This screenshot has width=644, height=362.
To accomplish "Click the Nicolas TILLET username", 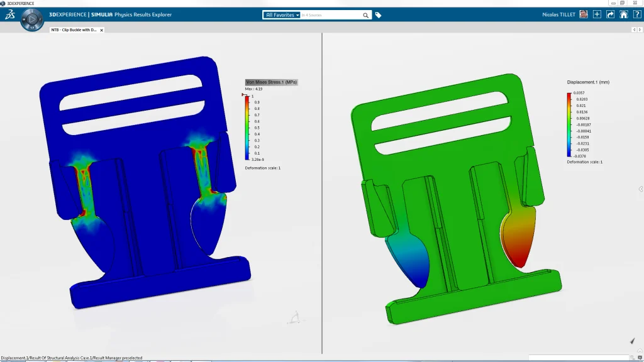I will click(x=559, y=14).
